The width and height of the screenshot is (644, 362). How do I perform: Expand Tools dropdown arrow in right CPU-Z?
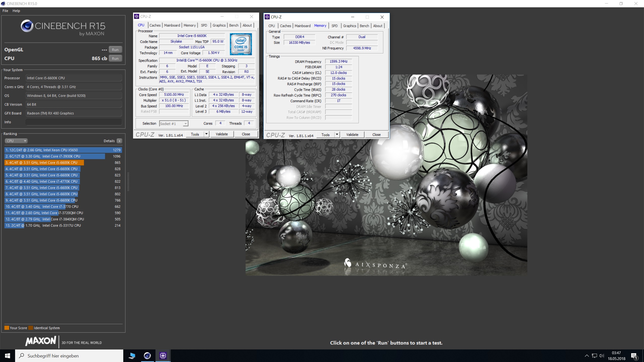click(x=337, y=134)
